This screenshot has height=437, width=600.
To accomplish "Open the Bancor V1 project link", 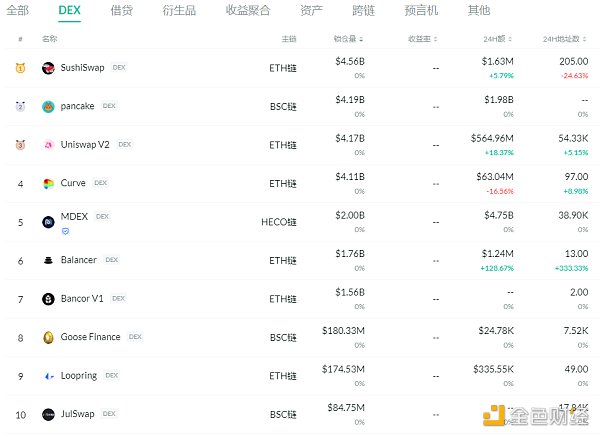I will tap(82, 298).
